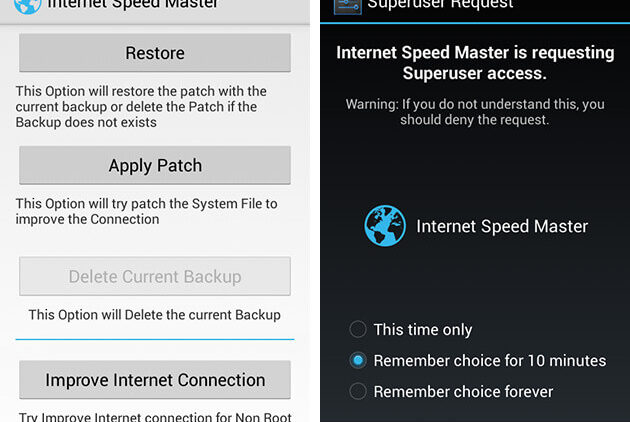
Task: Select the This time only option
Action: tap(358, 329)
